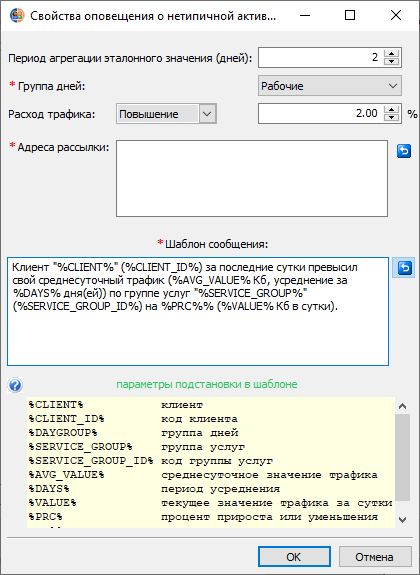This screenshot has height=575, width=420.
Task: Click the Расход трафика label
Action: click(51, 114)
